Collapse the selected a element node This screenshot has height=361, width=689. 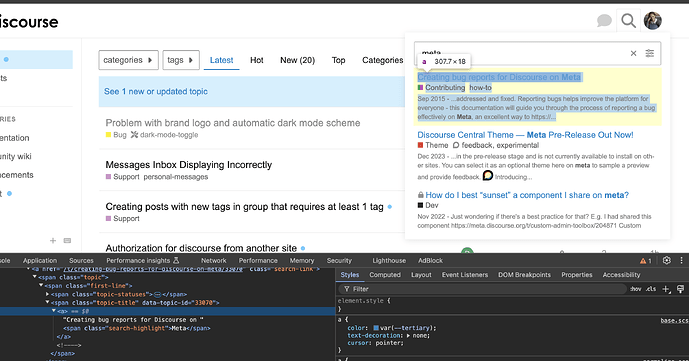click(x=54, y=311)
